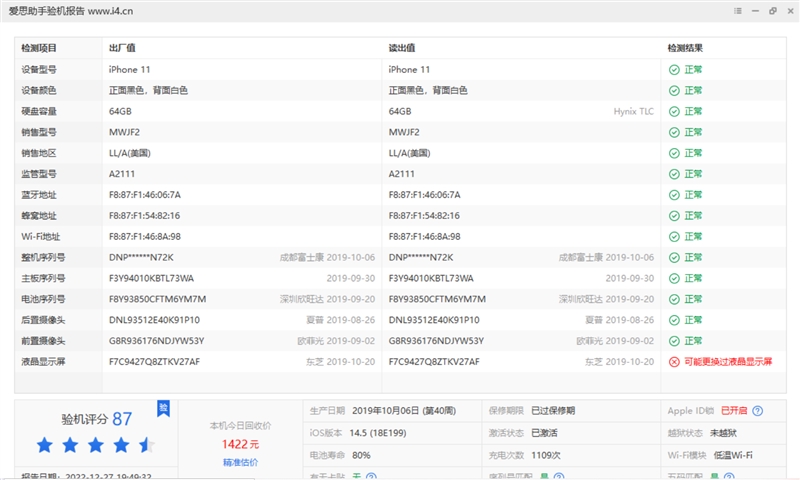Click the help icon beside Apple ID锁 status
The height and width of the screenshot is (480, 800).
click(x=758, y=411)
